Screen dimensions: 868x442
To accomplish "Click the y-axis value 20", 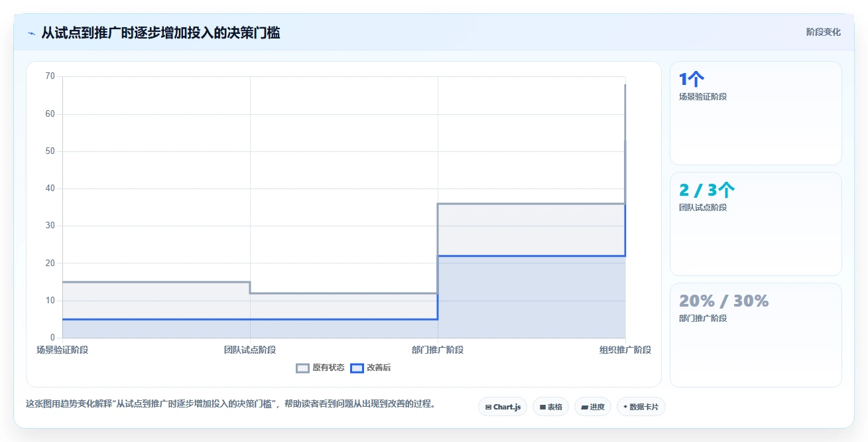I will click(x=50, y=263).
